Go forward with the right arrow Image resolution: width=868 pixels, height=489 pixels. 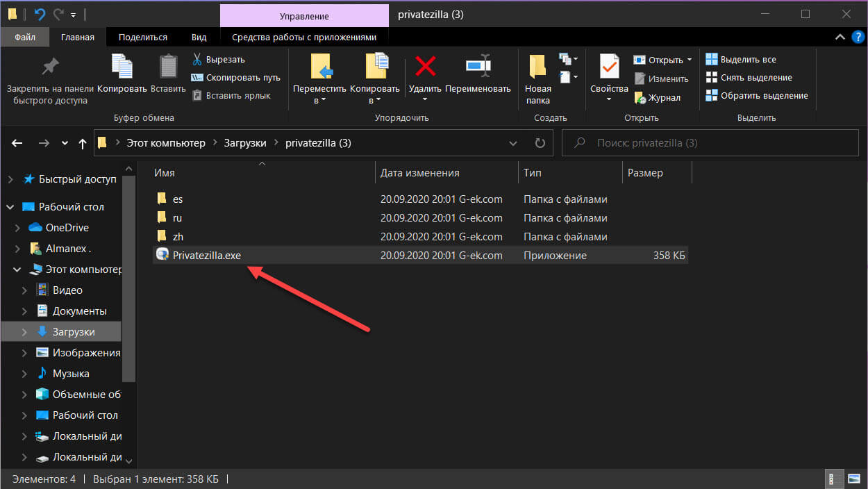43,143
